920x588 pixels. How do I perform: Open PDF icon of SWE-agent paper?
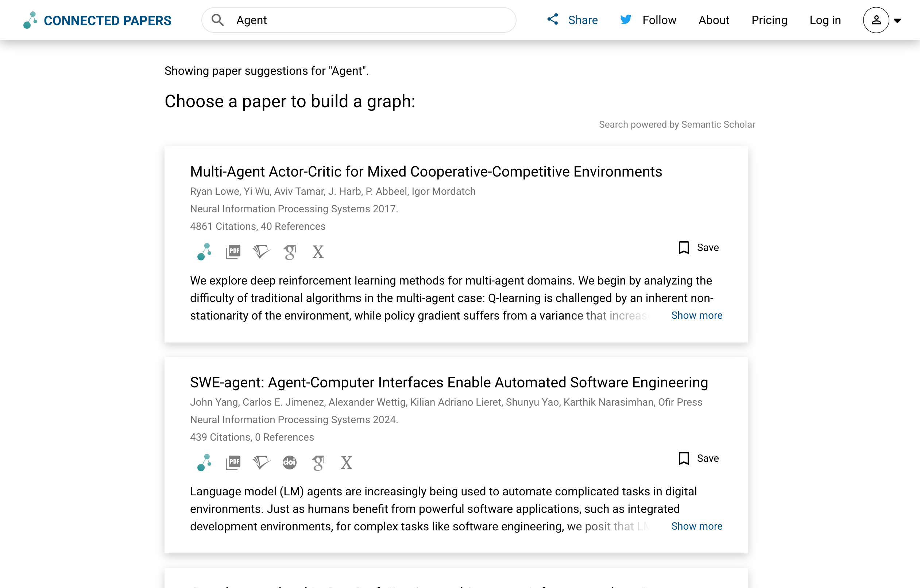coord(233,462)
